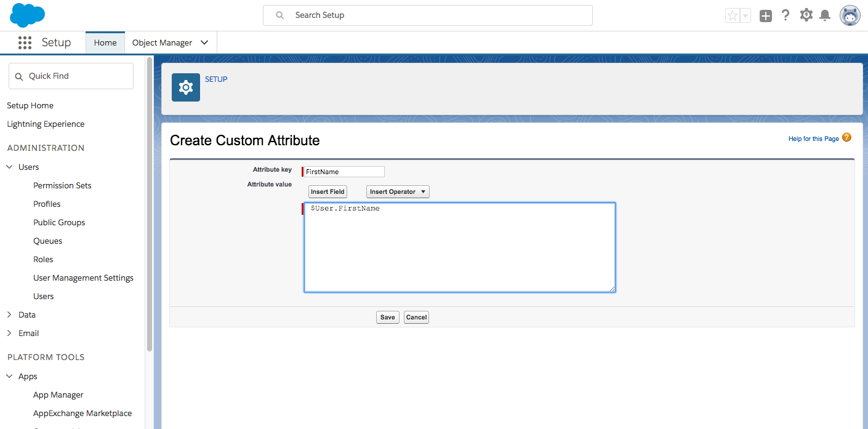
Task: Expand the Object Manager tab dropdown chevron
Action: [204, 42]
